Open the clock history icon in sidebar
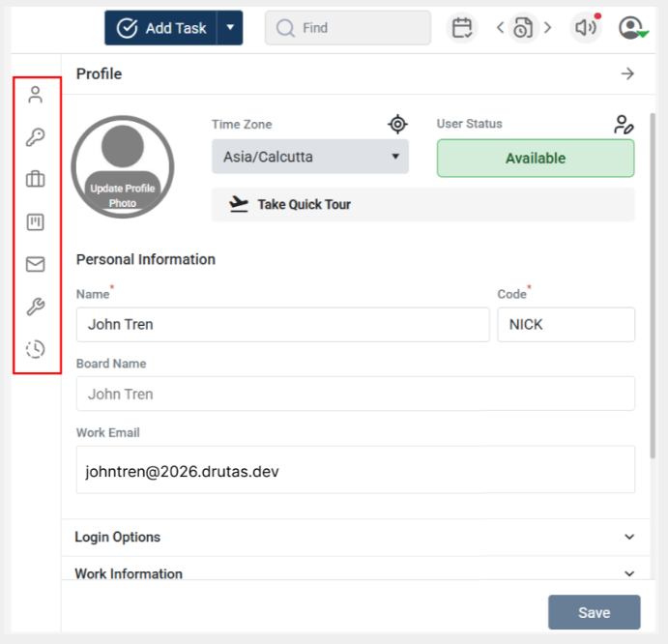This screenshot has height=644, width=668. tap(36, 349)
